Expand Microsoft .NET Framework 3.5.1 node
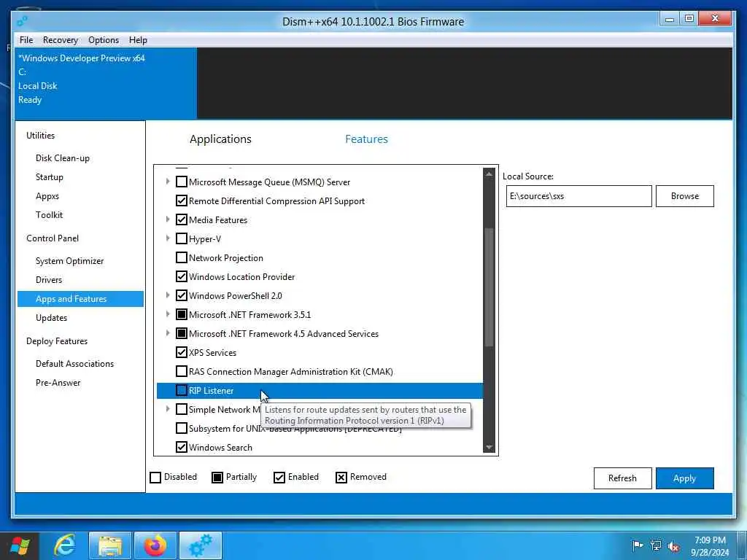 tap(167, 314)
